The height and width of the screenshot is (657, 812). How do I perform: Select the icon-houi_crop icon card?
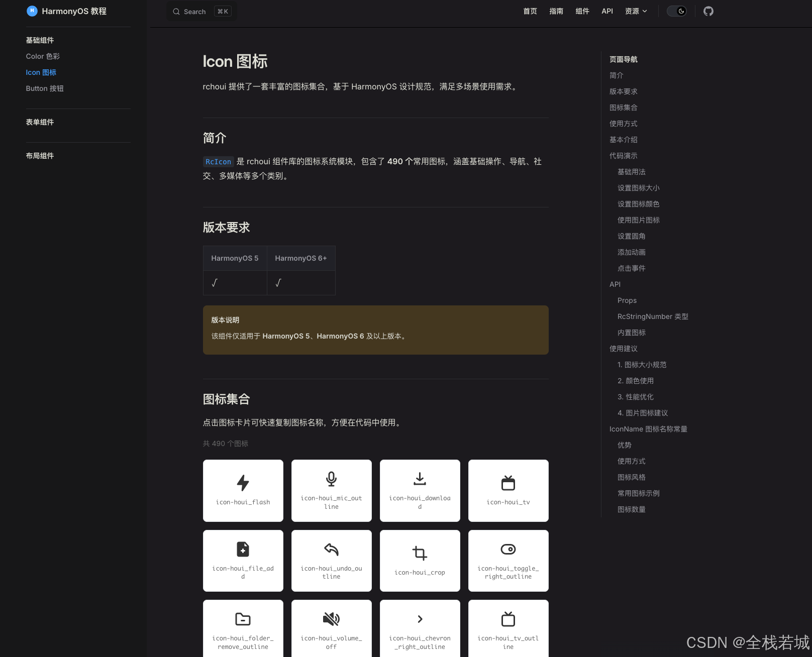(420, 561)
